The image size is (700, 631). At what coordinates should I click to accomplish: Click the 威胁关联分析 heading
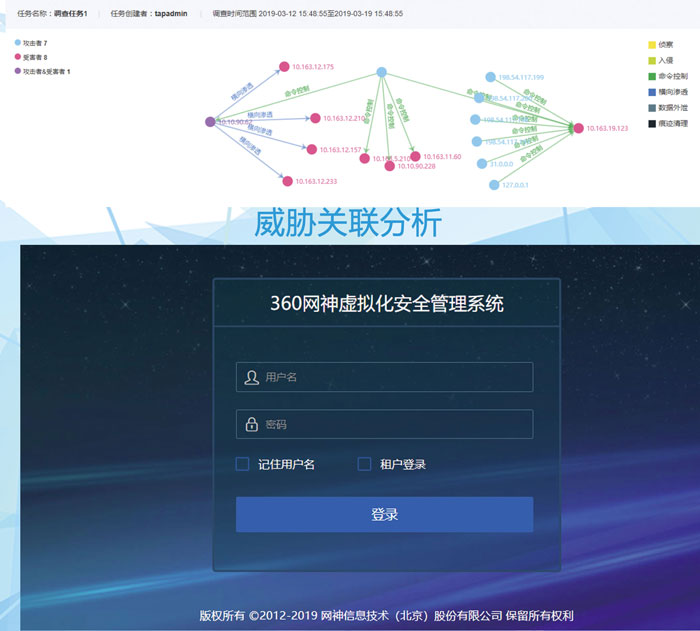coord(348,222)
